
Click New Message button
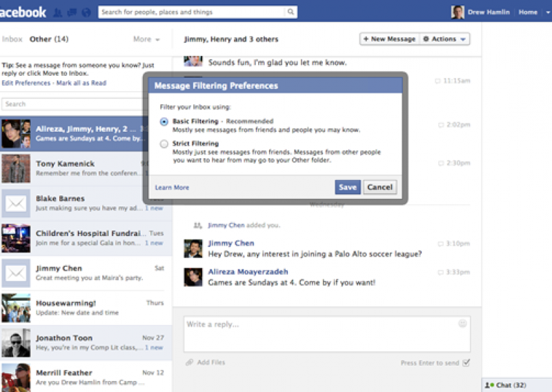click(x=390, y=39)
